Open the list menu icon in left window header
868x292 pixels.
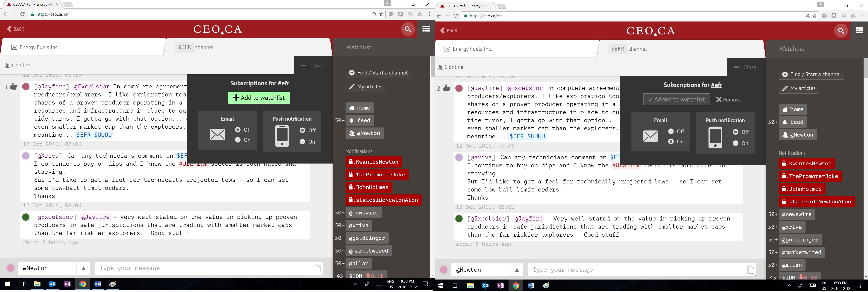426,29
